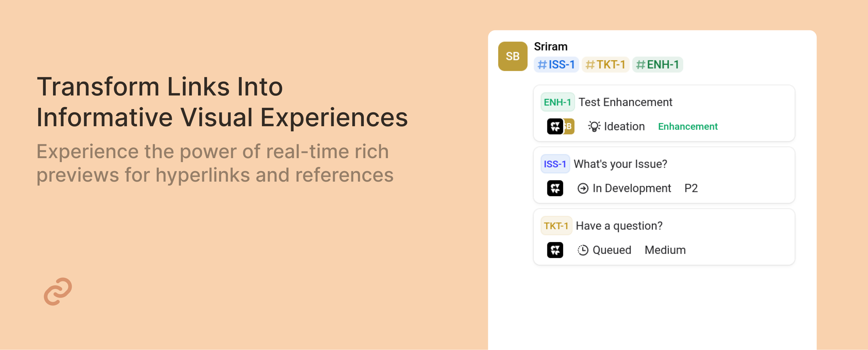This screenshot has width=868, height=350.
Task: Click small SB owner avatar in ENH-1 card
Action: point(569,126)
